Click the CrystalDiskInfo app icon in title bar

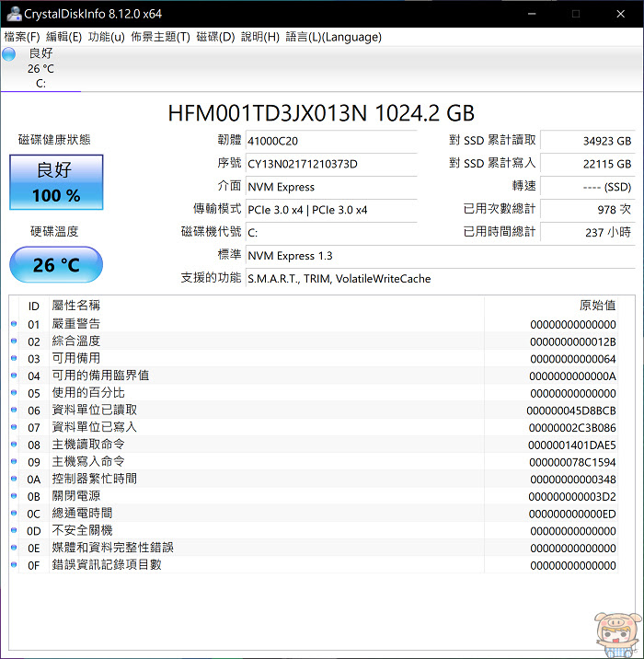point(14,14)
